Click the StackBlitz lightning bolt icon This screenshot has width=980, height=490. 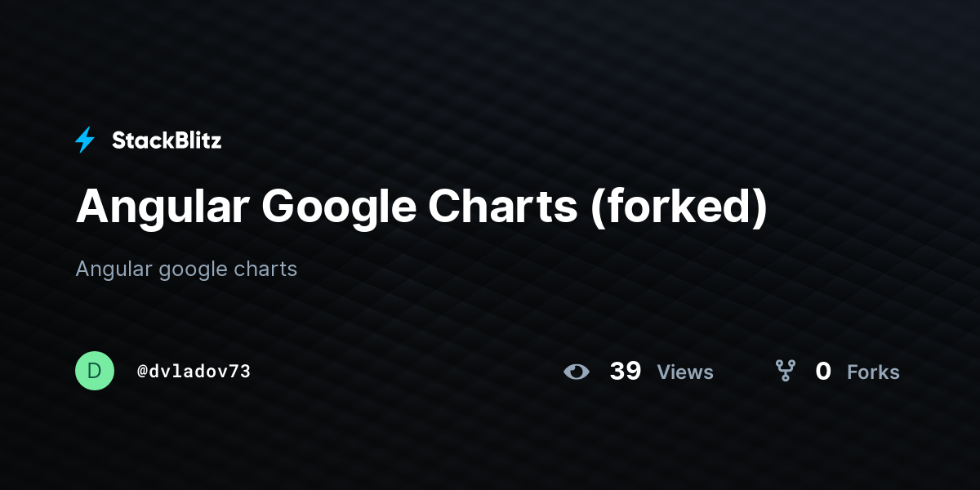pyautogui.click(x=85, y=140)
